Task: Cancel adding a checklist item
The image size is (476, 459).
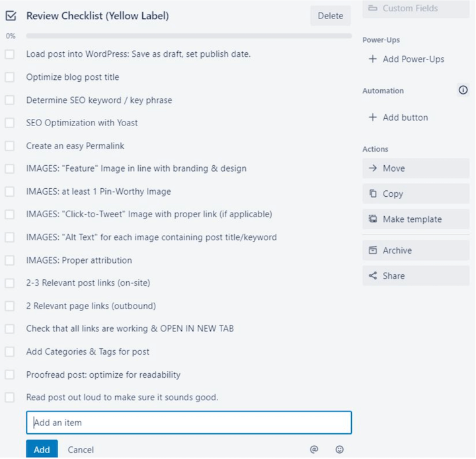Action: pos(81,450)
